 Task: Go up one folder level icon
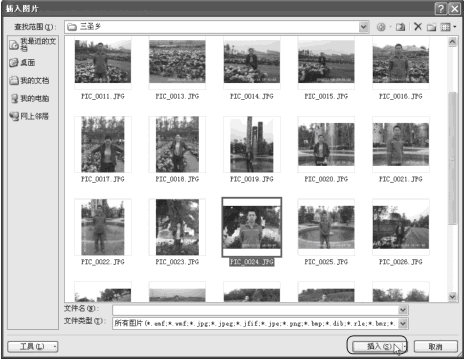[400, 27]
